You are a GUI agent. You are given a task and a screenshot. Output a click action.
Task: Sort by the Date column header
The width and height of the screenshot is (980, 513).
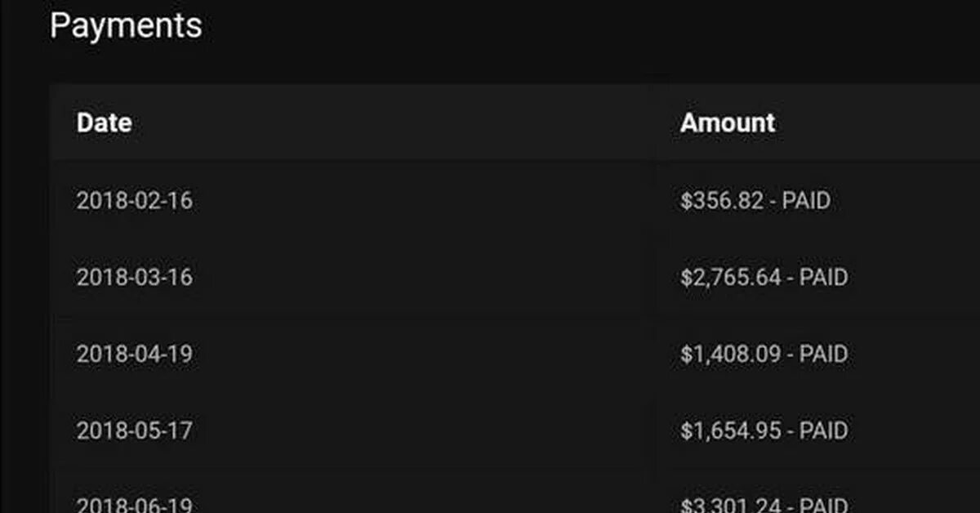[104, 123]
